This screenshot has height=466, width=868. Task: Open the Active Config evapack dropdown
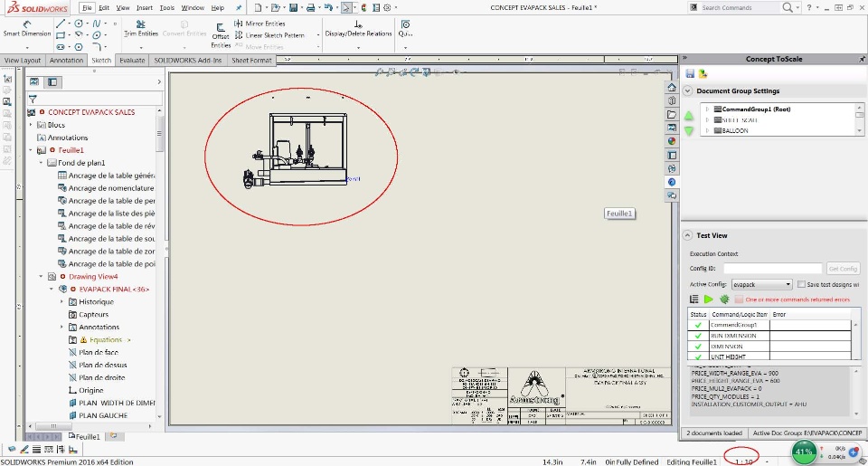point(761,284)
